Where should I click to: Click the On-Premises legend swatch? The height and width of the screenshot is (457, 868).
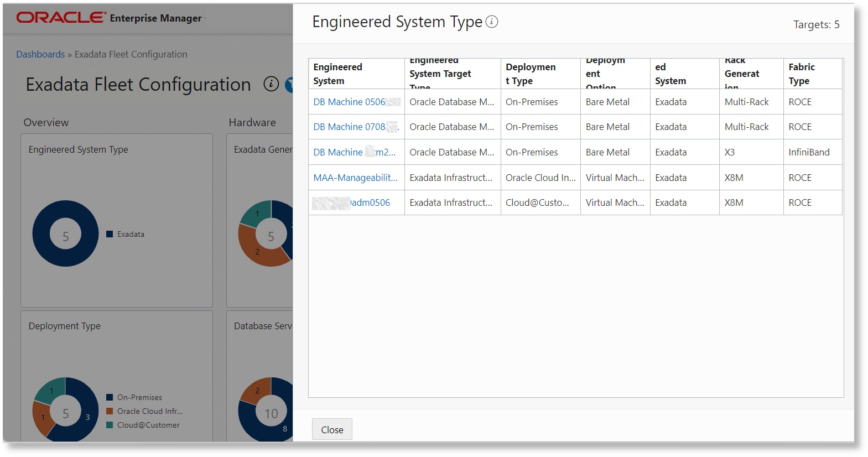[x=110, y=397]
